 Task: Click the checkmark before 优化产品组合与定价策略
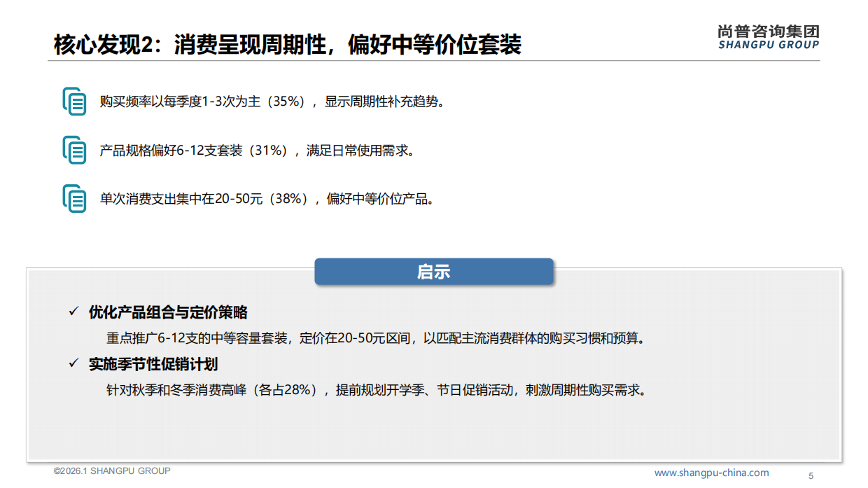point(73,312)
